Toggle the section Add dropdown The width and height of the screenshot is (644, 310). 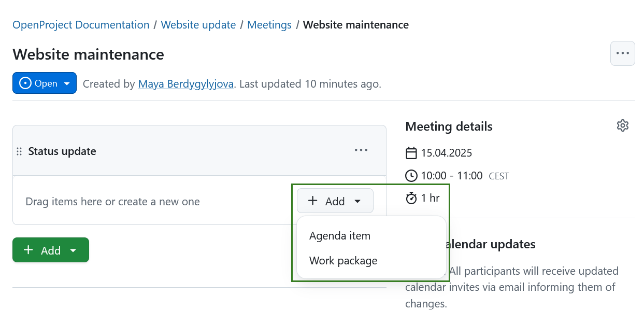coord(335,201)
